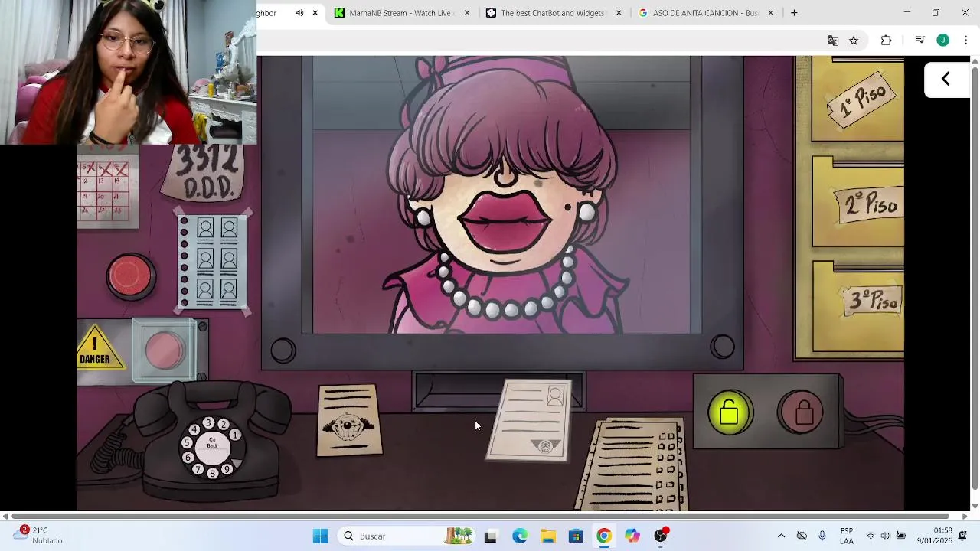The height and width of the screenshot is (551, 980).
Task: Pick up the clown face flyer
Action: point(349,421)
